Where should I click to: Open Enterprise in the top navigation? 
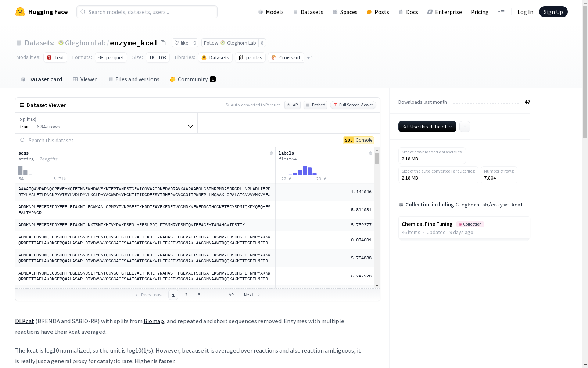click(x=444, y=12)
